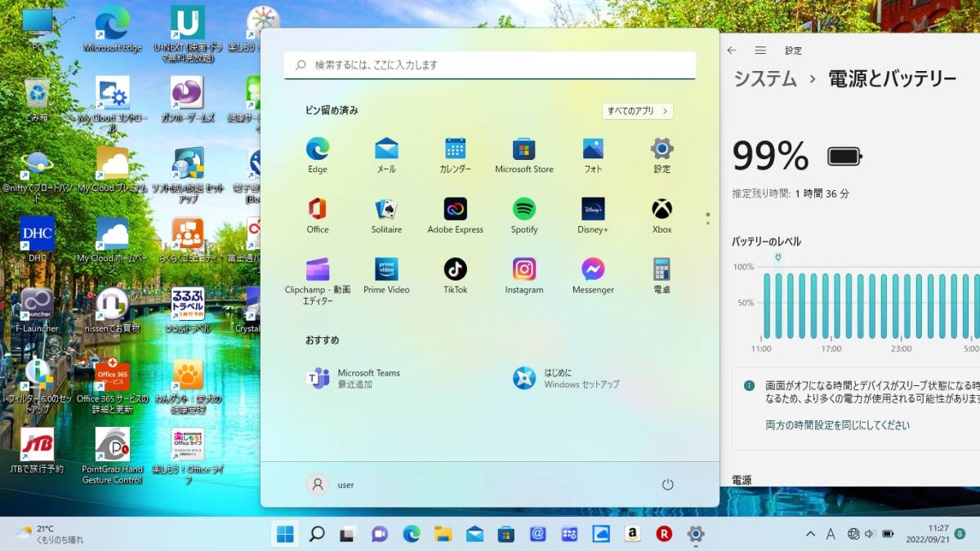980x551 pixels.
Task: Open the volume control in tray
Action: click(869, 534)
